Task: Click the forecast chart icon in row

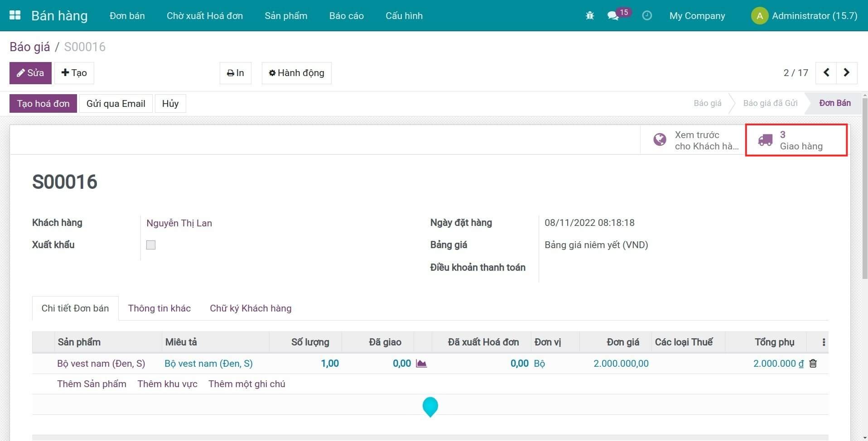Action: (421, 364)
